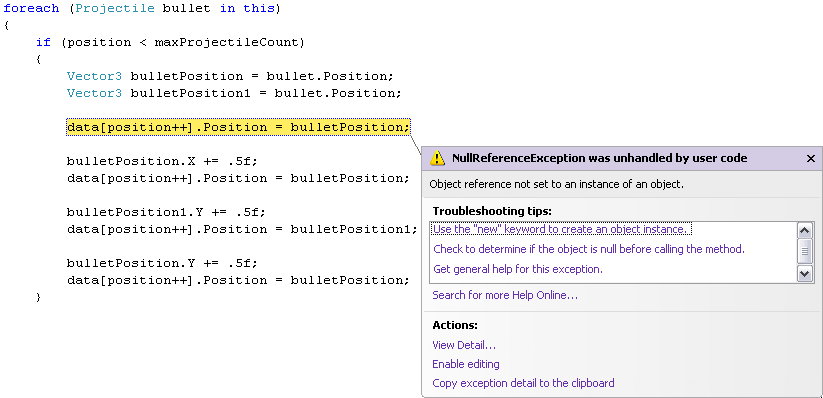Click the "Vector3 bulletPosition = bullet.Position;" line
Screen dimensions: 823x398
pyautogui.click(x=230, y=76)
